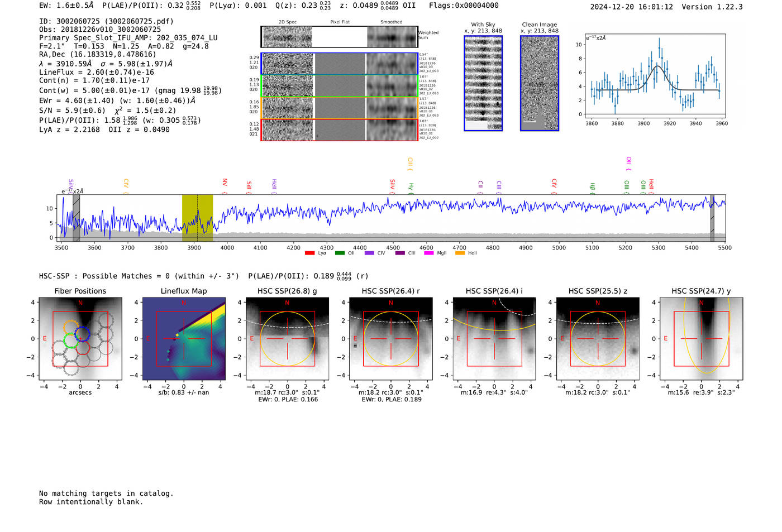Open the HSC SSP(26.8) g image

(287, 339)
